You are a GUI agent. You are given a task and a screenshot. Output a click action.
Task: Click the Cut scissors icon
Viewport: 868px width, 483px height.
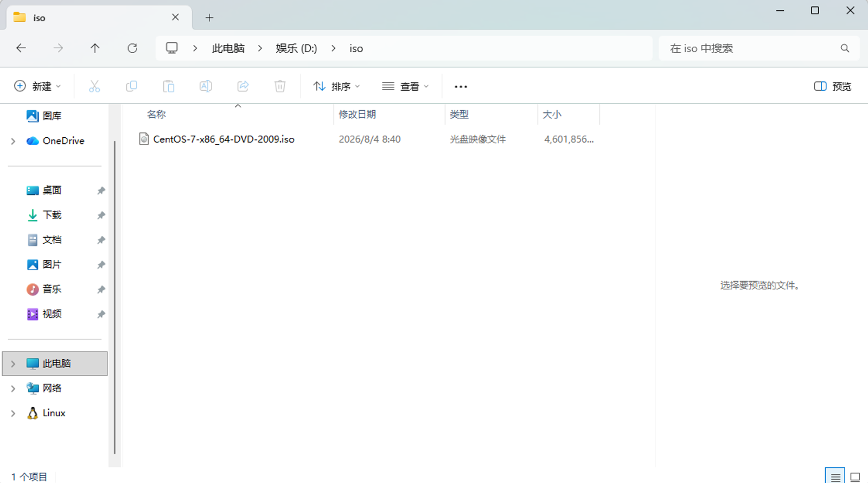[94, 86]
